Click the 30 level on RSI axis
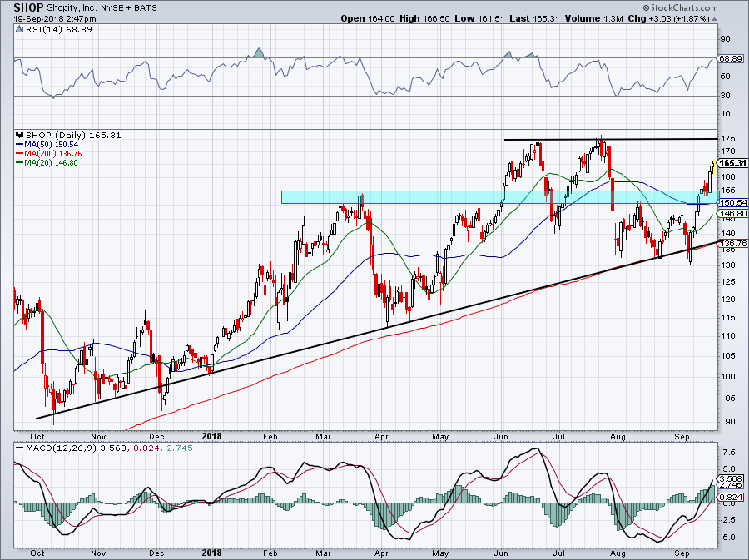This screenshot has width=749, height=560. coord(725,96)
